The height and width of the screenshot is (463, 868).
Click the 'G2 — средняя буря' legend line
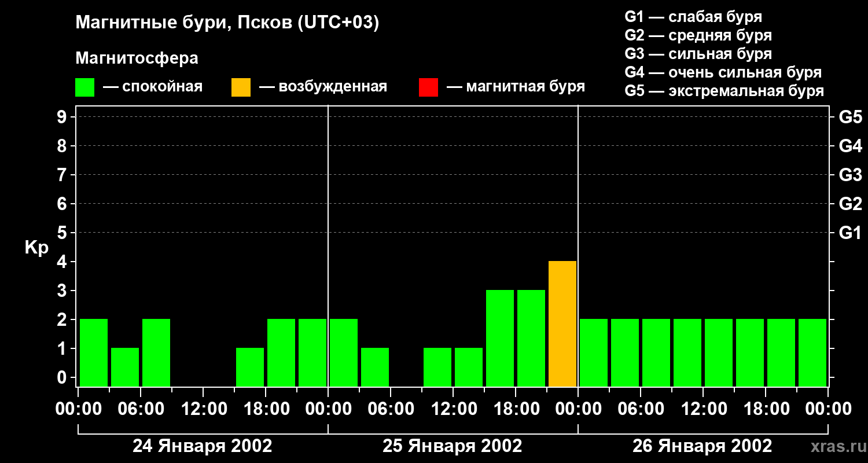click(x=698, y=35)
